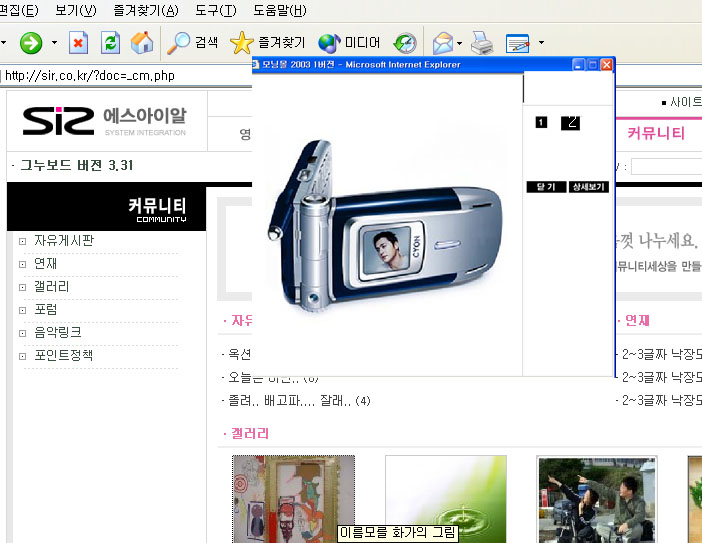The width and height of the screenshot is (702, 543).
Task: Click the green Forward arrow button
Action: (31, 43)
